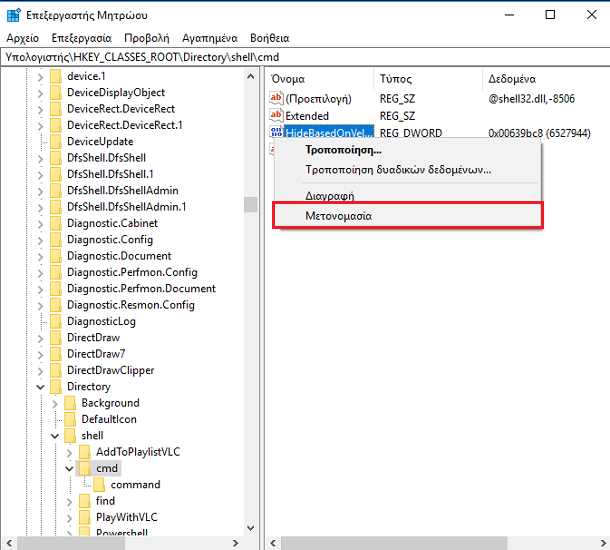Maximize the Registry Editor window
The width and height of the screenshot is (610, 550).
(x=550, y=15)
